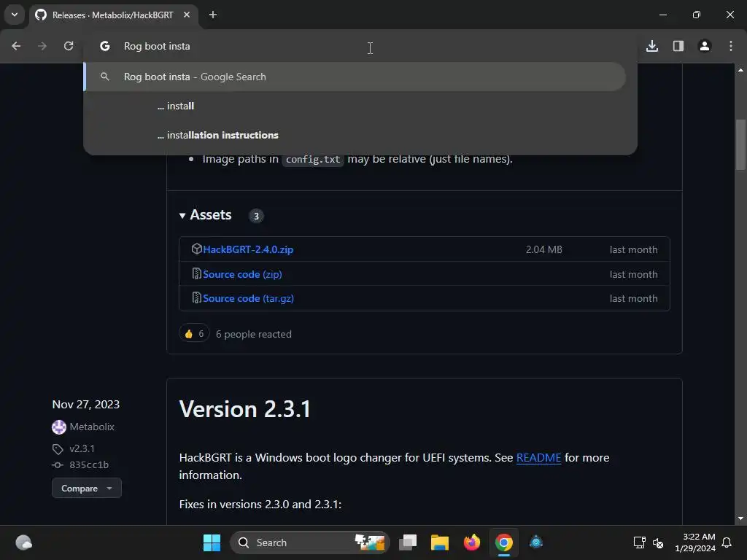Download Source code (zip)

click(x=242, y=274)
